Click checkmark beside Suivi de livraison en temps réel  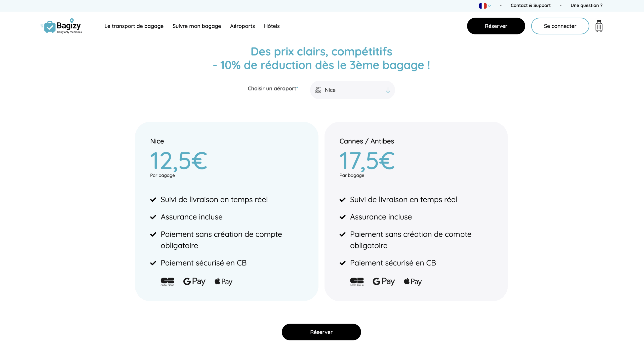[153, 200]
